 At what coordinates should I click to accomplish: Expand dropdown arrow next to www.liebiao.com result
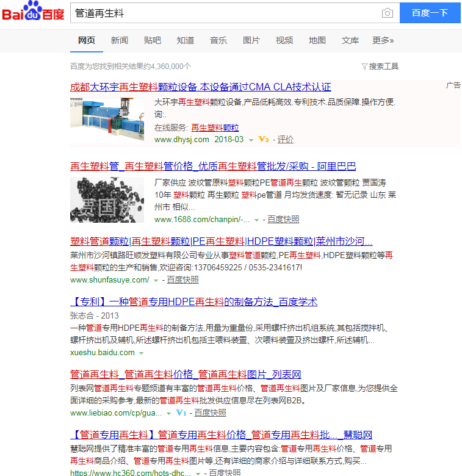[x=168, y=414]
